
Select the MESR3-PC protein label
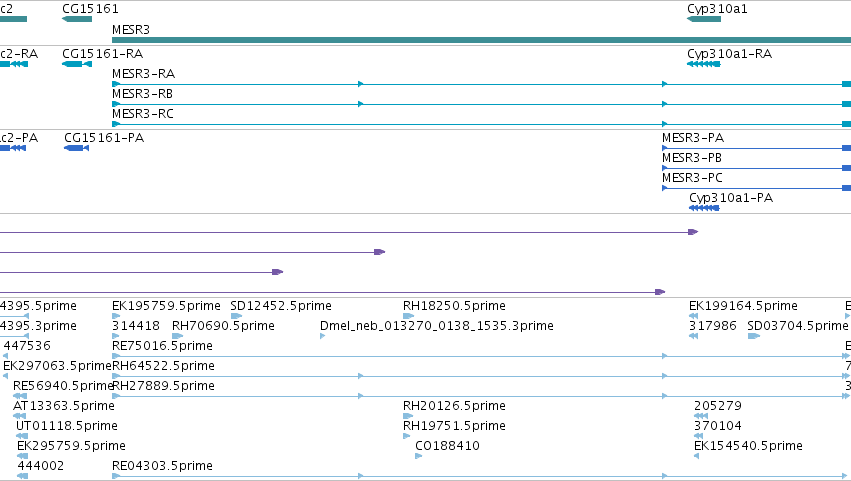[693, 178]
